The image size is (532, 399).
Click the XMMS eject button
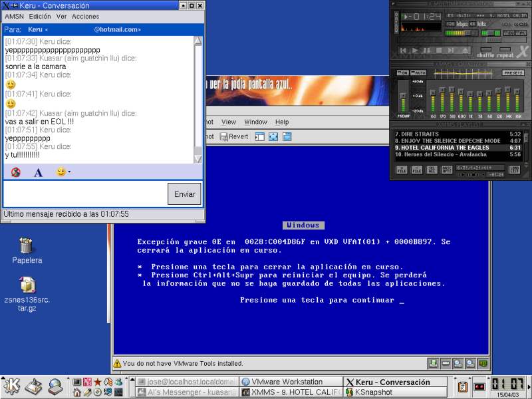pyautogui.click(x=465, y=51)
